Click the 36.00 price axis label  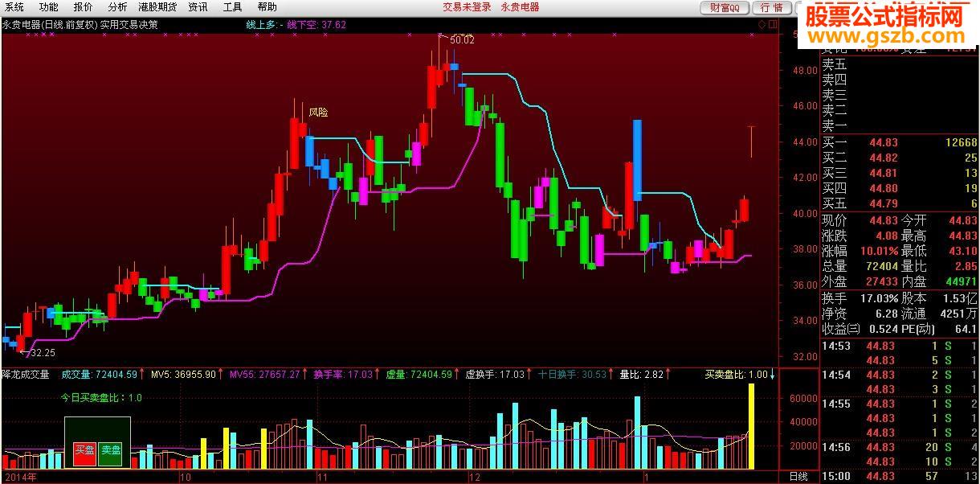(803, 285)
